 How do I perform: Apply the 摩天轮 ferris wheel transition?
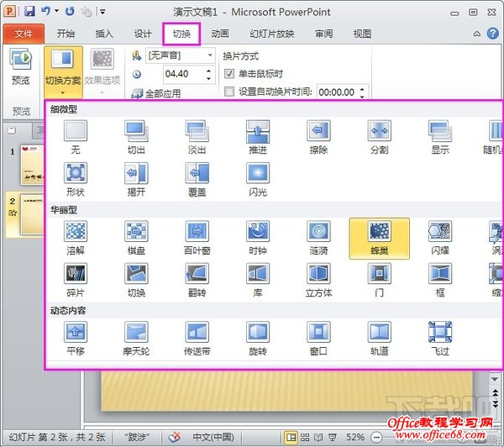(x=136, y=339)
